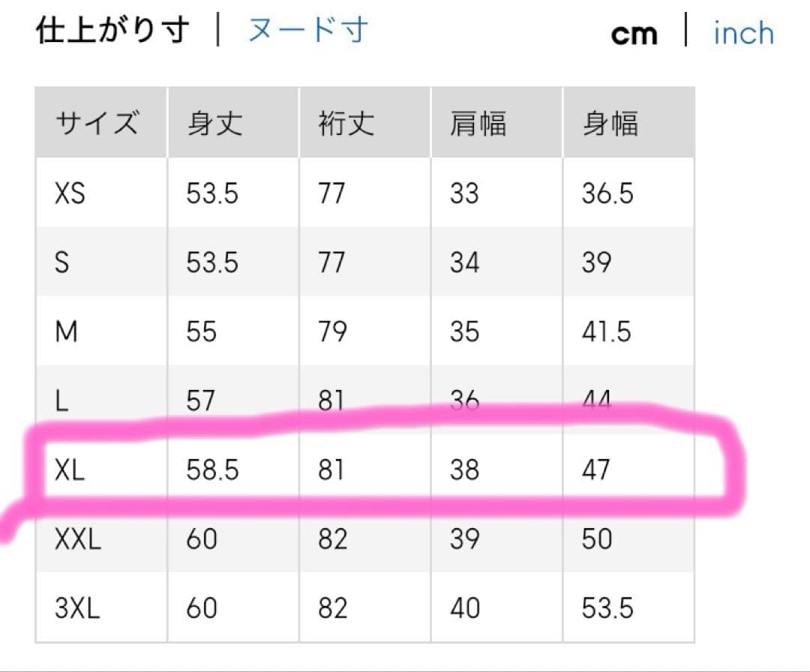Screen dimensions: 810x672
Task: Click the 身幅 column header
Action: [x=610, y=123]
